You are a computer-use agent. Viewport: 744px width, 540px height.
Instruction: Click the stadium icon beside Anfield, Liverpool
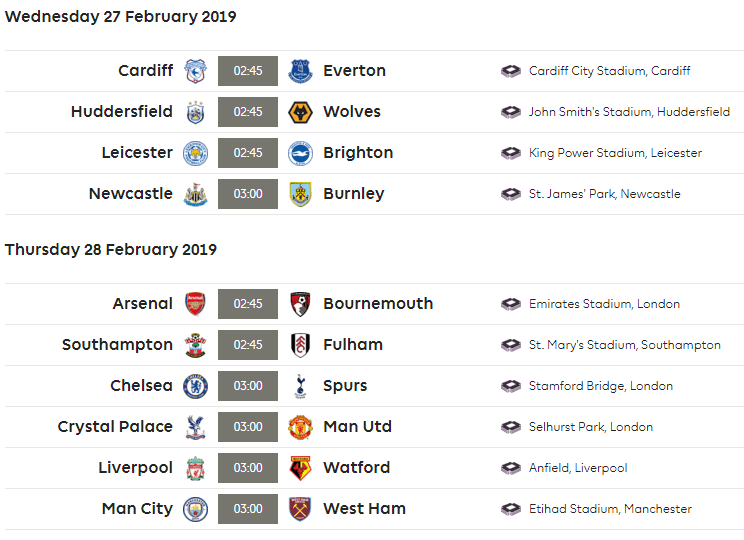click(511, 468)
